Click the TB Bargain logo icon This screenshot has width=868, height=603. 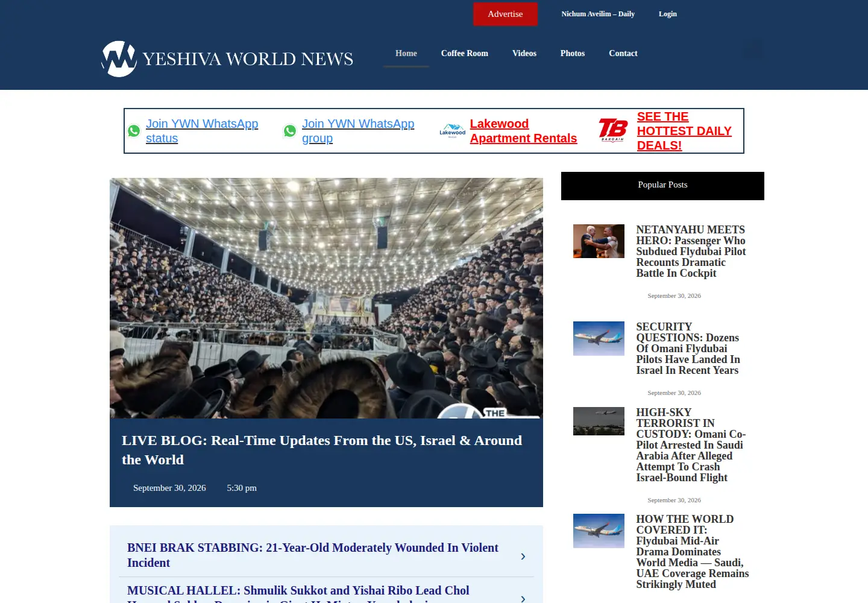[614, 131]
